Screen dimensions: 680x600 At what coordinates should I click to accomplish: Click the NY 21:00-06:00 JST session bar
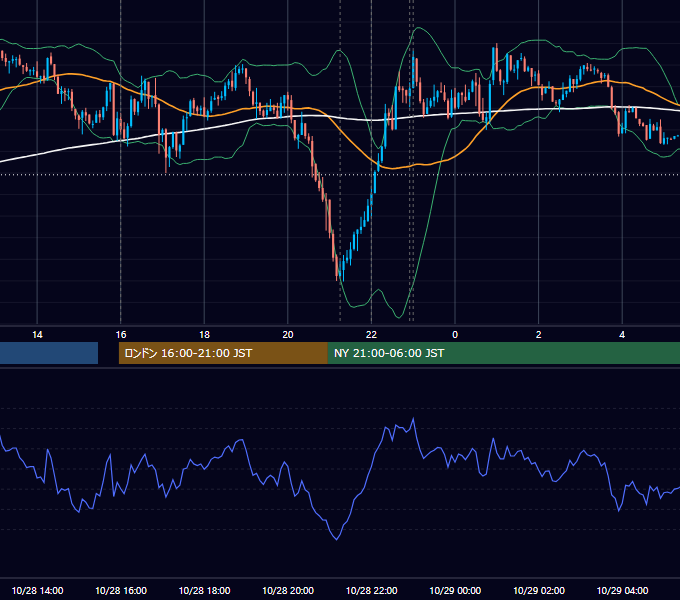[x=503, y=353]
